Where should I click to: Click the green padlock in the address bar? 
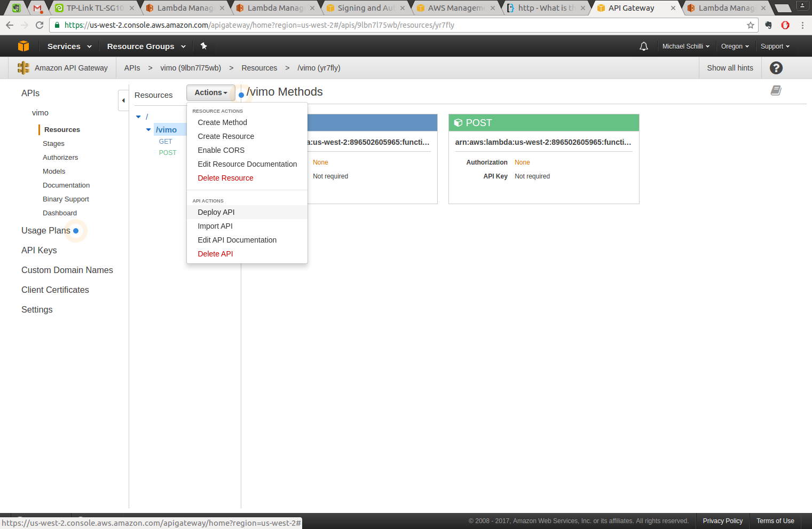click(x=57, y=25)
